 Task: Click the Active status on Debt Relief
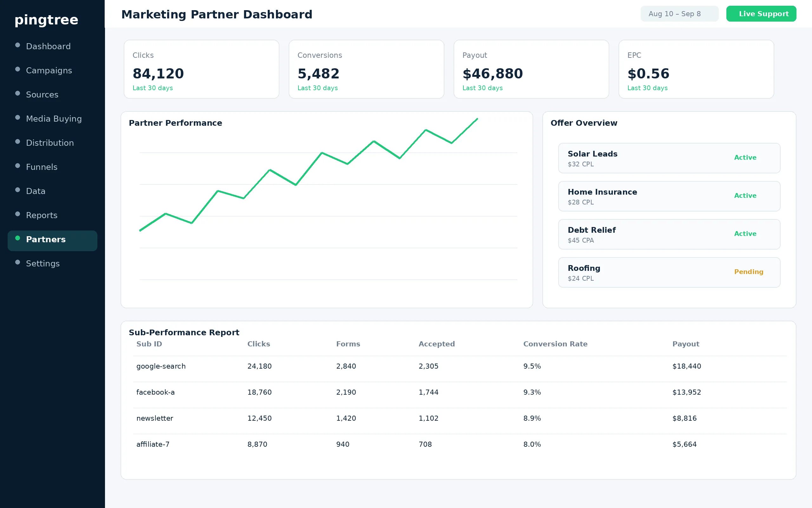coord(745,234)
